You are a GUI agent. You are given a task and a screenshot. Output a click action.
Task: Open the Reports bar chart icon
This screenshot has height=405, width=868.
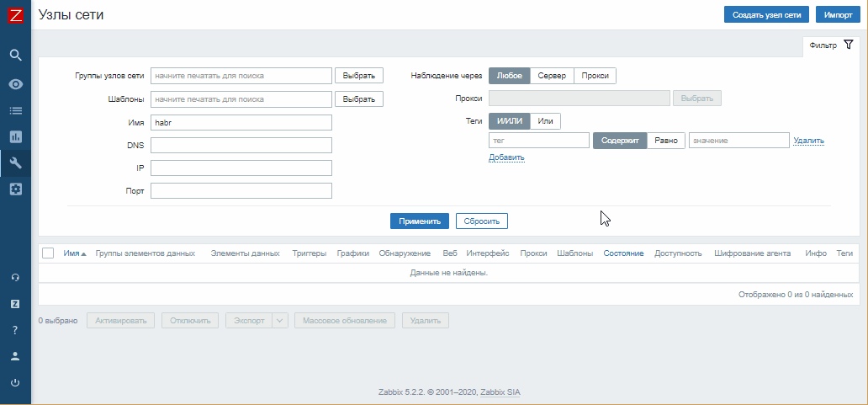(16, 136)
